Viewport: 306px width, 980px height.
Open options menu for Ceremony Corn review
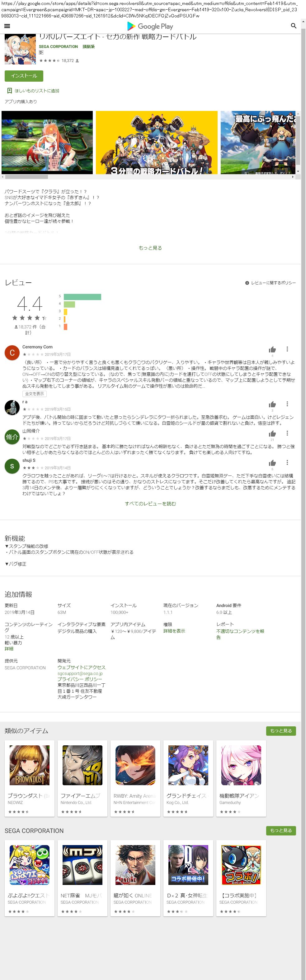[x=287, y=349]
